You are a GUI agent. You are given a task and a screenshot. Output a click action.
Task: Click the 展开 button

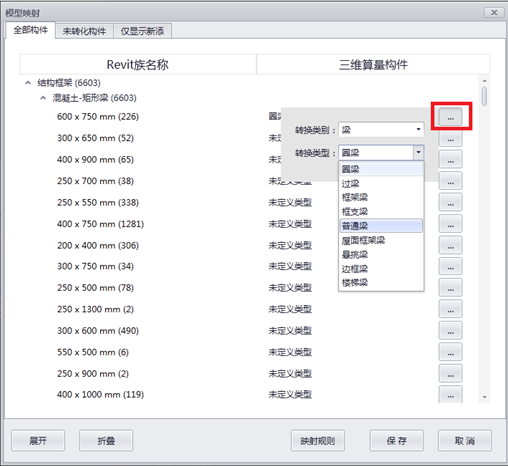tap(38, 441)
